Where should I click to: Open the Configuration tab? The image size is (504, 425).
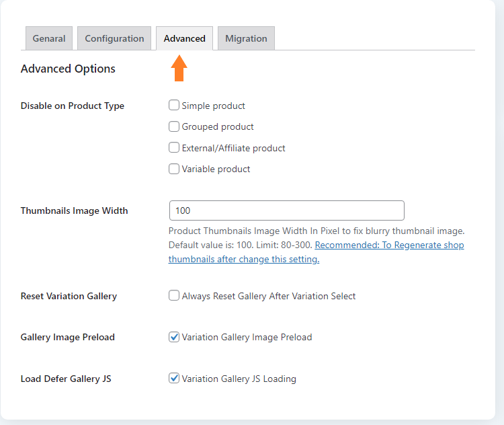114,38
